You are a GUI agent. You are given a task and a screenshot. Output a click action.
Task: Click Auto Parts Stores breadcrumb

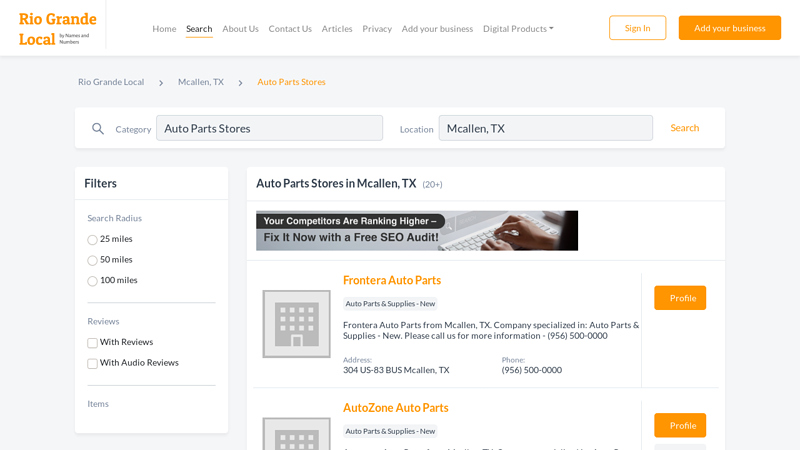click(x=291, y=82)
